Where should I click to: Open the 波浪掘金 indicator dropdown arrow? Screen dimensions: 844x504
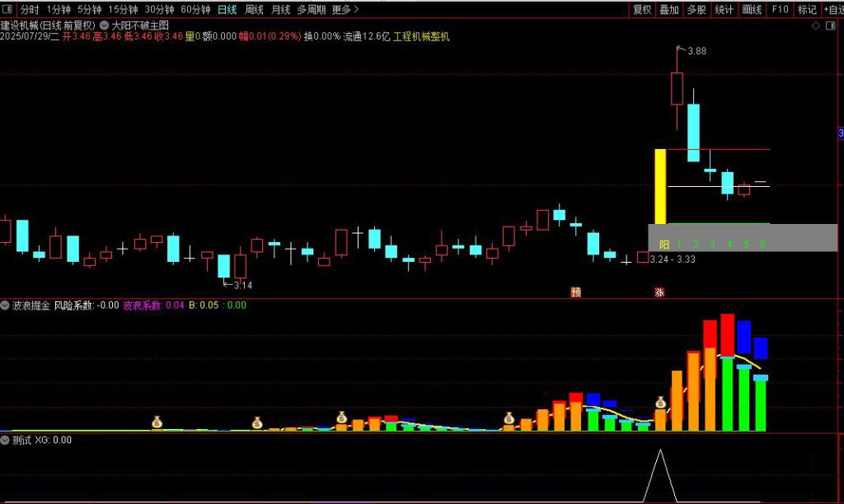pos(5,306)
